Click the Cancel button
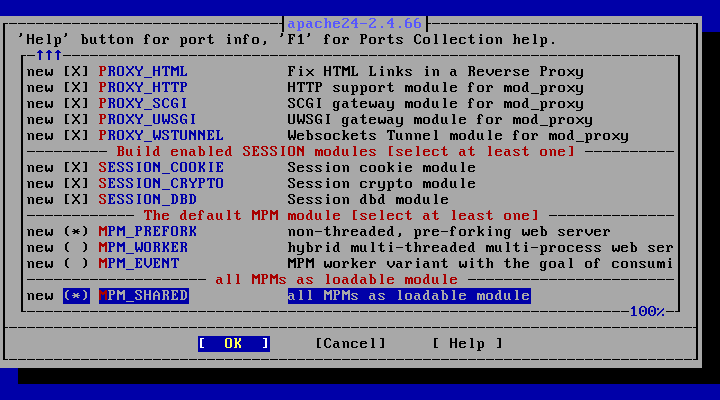720x400 pixels. click(350, 344)
